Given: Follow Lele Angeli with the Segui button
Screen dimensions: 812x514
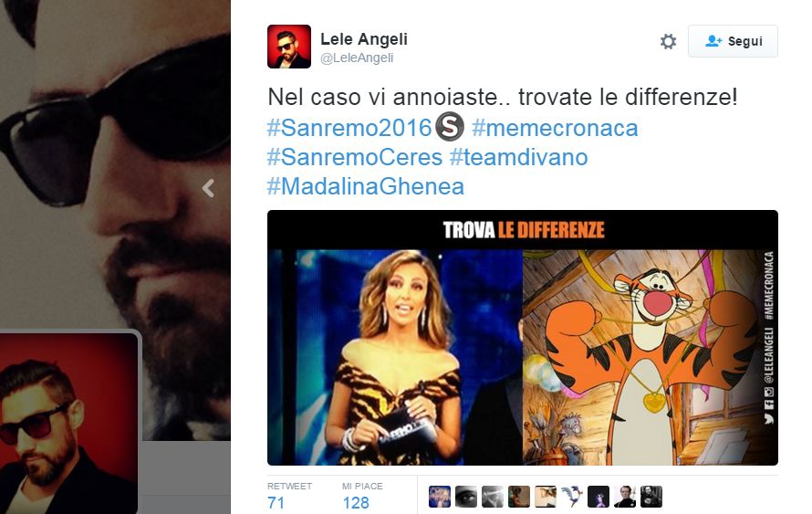Looking at the screenshot, I should click(x=733, y=41).
